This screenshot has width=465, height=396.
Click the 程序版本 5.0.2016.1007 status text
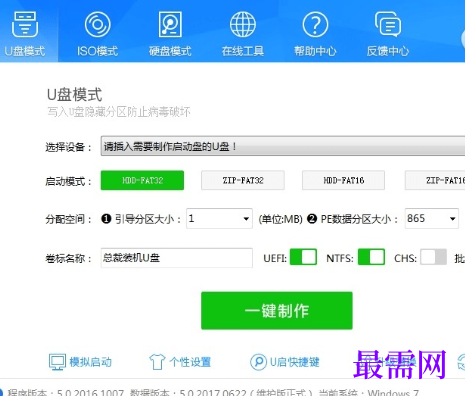point(65,392)
